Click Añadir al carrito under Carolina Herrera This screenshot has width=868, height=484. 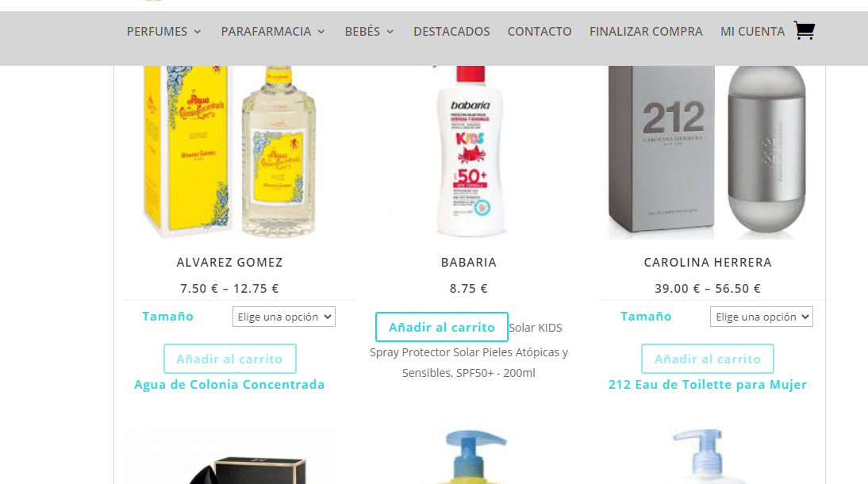tap(708, 359)
